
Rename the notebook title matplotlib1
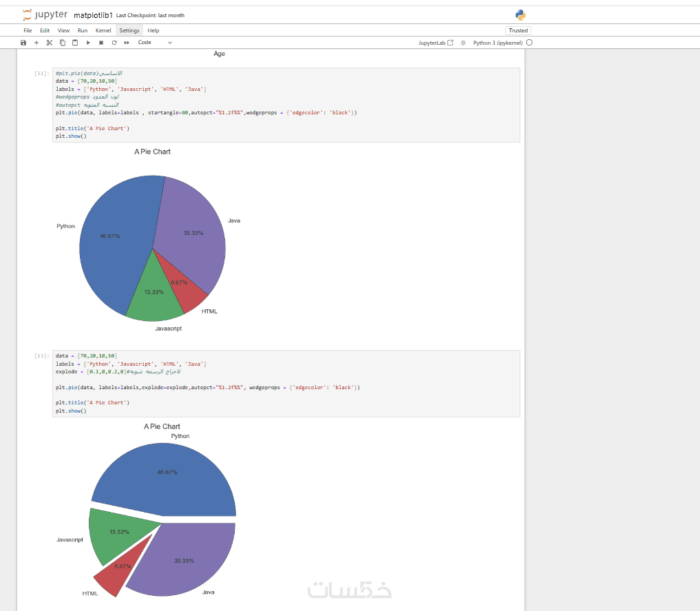[93, 15]
